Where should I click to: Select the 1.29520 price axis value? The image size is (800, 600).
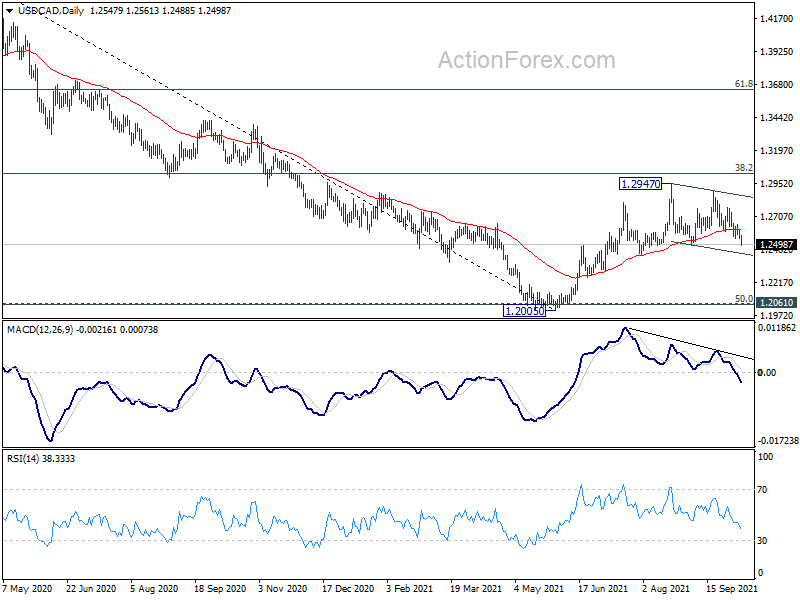tap(777, 184)
